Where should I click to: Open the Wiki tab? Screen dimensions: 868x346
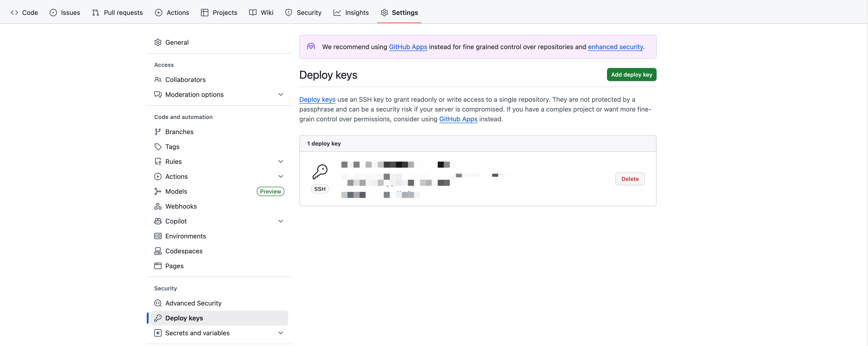tap(261, 13)
